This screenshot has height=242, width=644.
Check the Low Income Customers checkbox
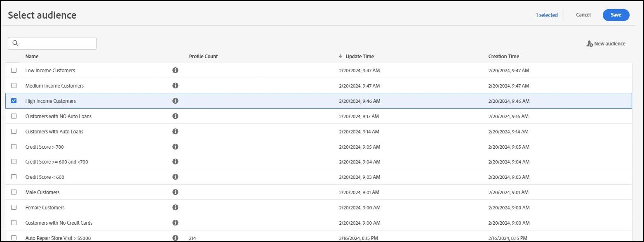coord(14,70)
